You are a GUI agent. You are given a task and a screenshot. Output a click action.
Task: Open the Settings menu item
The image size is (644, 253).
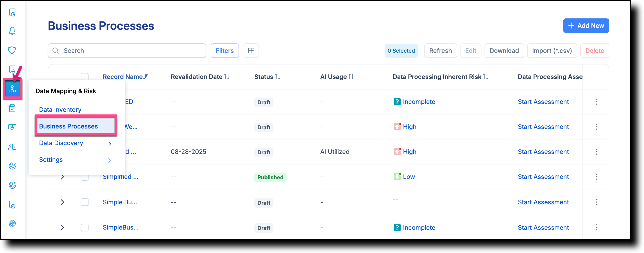pyautogui.click(x=51, y=160)
